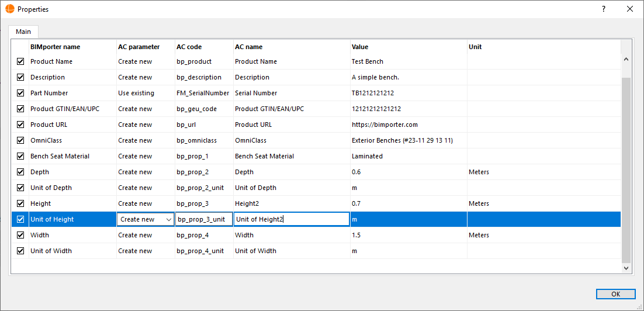Toggle the Product GTIN/EAN/UPC checkbox
This screenshot has height=311, width=644.
pos(20,109)
